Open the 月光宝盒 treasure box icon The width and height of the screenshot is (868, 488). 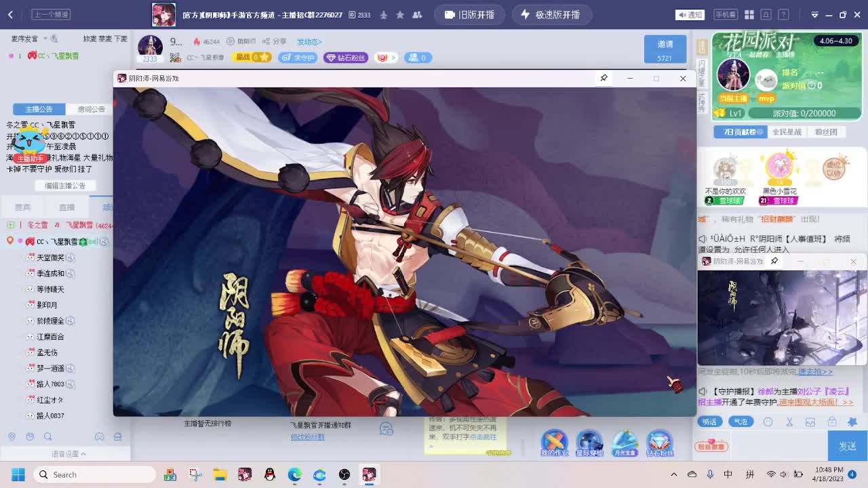pyautogui.click(x=625, y=443)
